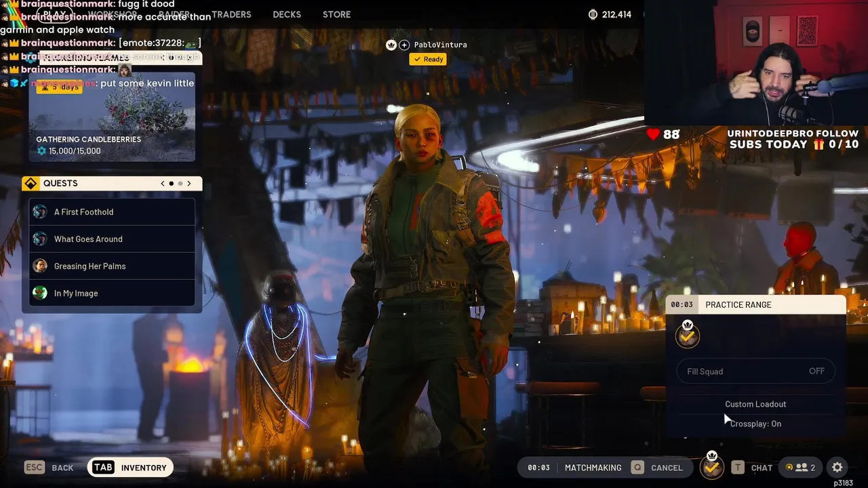This screenshot has height=488, width=868.
Task: Click the portrait icon for What Goes Around
Action: point(40,239)
